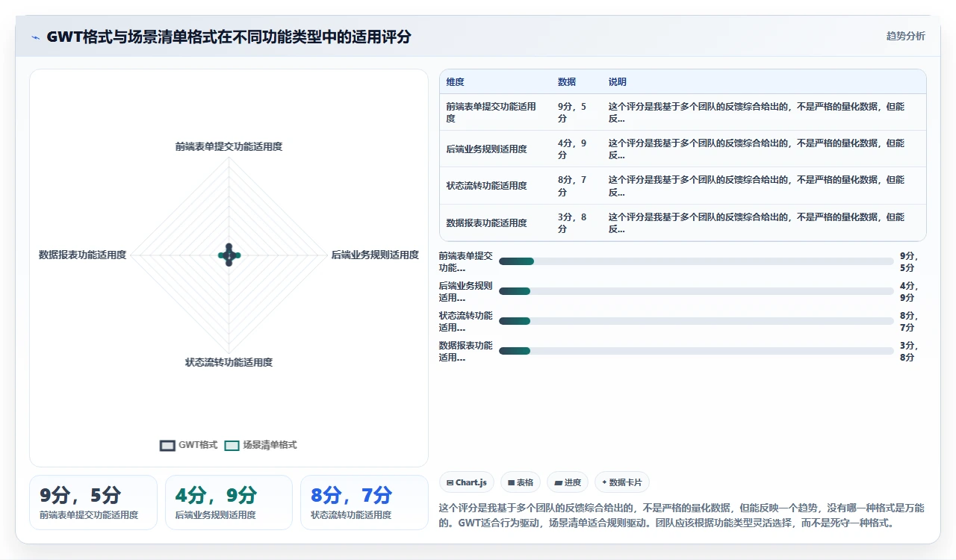Screen dimensions: 956x560
Task: Open the 9分，5分 data card
Action: pos(93,503)
